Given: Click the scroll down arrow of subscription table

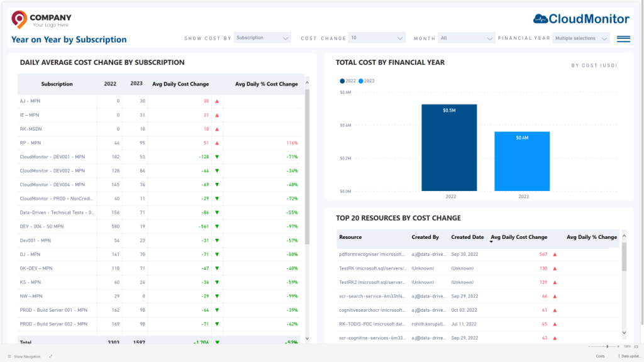Looking at the screenshot, I should [307, 339].
